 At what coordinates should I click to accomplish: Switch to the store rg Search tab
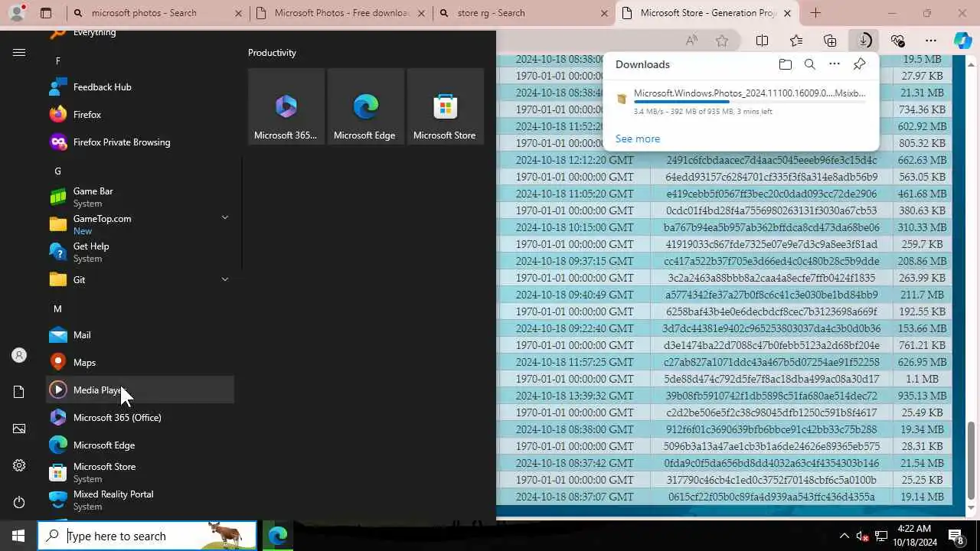coord(524,13)
